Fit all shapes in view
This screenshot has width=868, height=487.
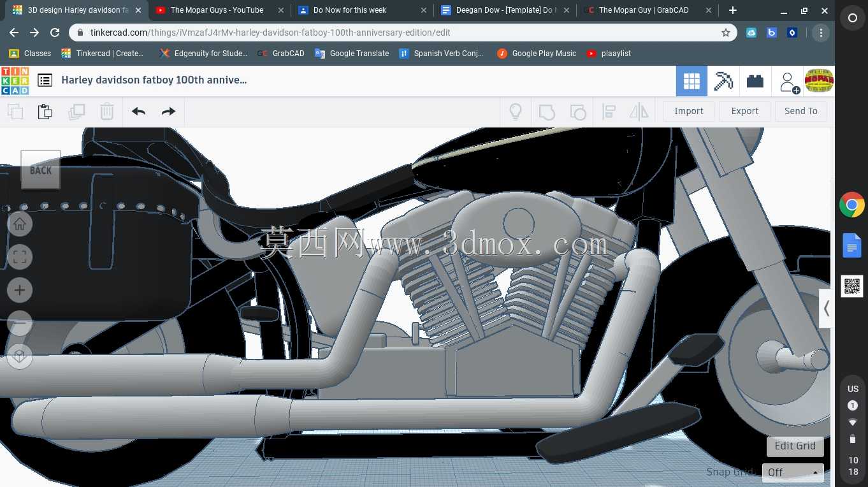(20, 257)
